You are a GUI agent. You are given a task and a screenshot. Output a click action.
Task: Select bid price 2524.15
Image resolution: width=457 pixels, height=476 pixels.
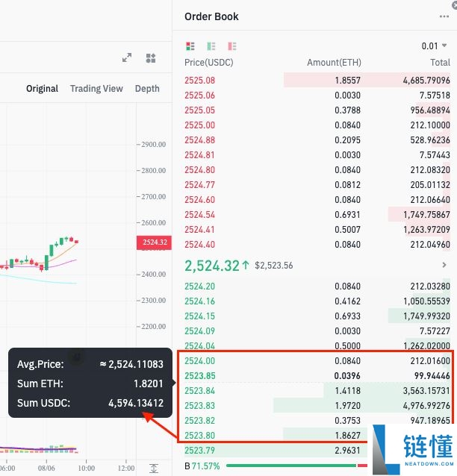point(199,316)
